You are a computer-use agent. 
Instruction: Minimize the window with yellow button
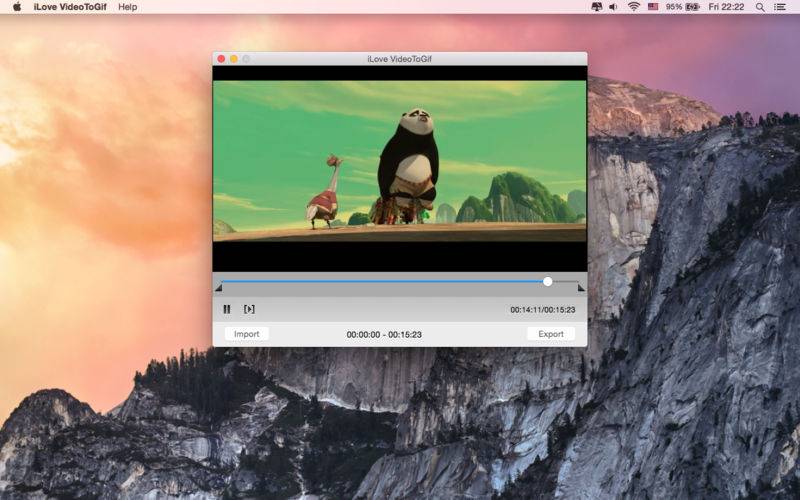[x=234, y=59]
